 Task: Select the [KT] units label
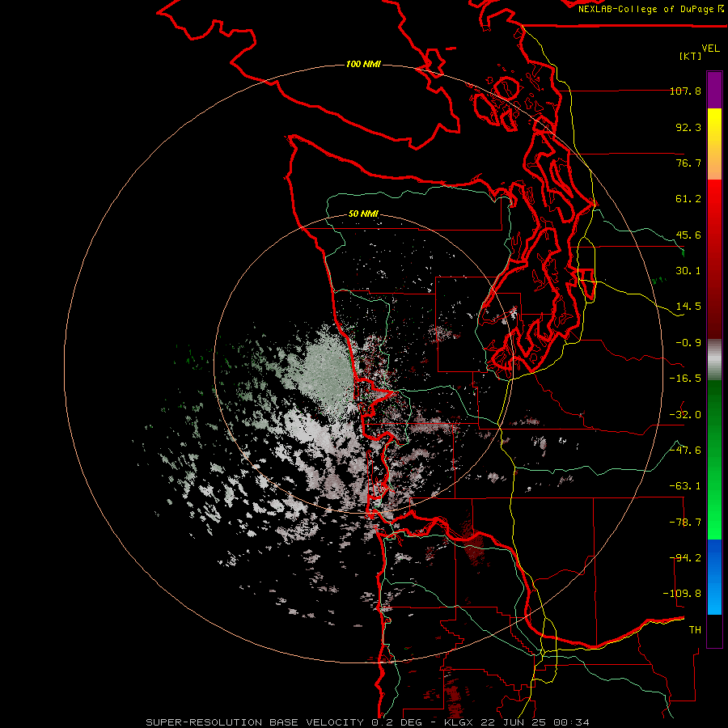click(x=690, y=56)
